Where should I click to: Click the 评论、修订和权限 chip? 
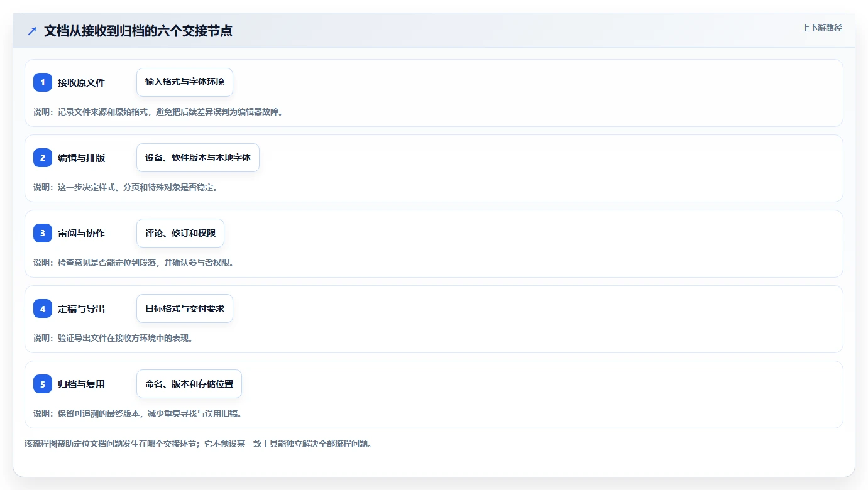click(180, 233)
